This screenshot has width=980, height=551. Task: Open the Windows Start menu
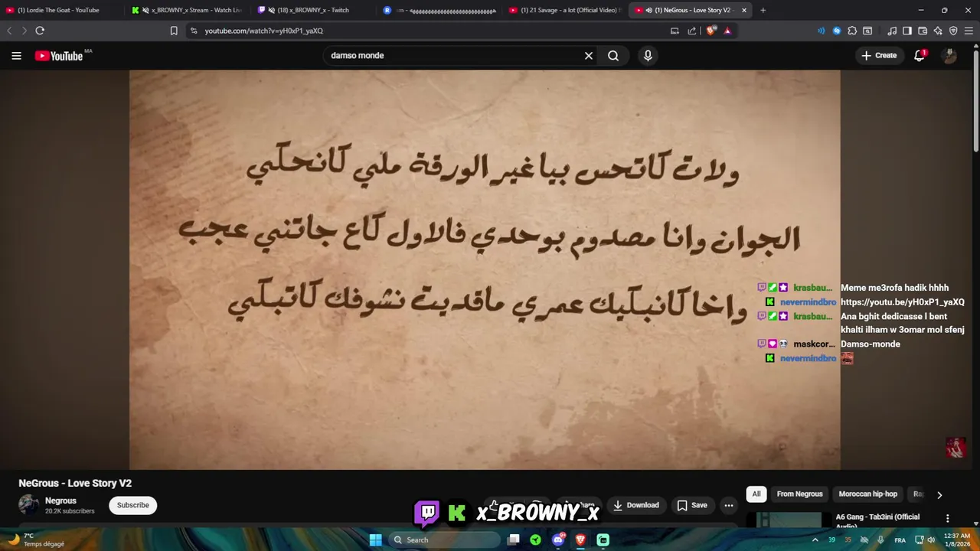[x=375, y=540]
